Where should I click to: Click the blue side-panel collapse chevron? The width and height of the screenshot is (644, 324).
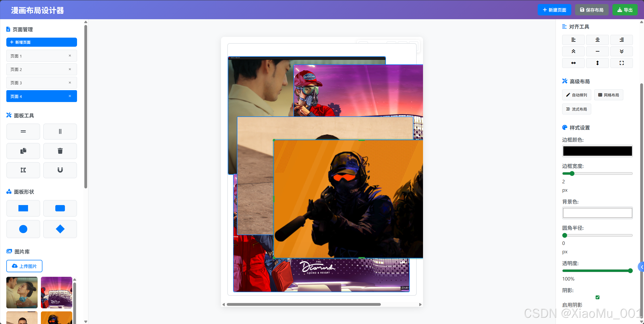[641, 267]
